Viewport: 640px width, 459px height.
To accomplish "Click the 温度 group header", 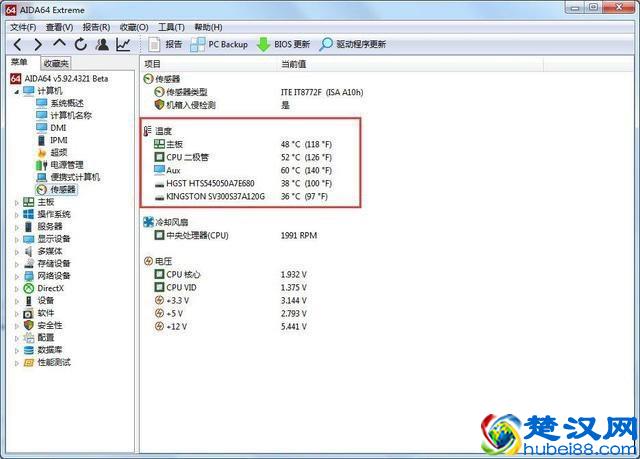I will pos(158,131).
